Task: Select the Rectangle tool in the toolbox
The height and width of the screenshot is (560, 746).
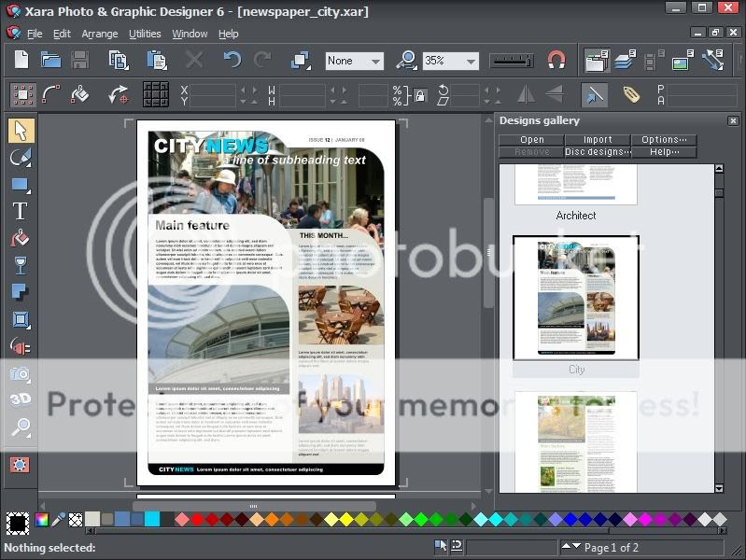Action: pyautogui.click(x=20, y=184)
